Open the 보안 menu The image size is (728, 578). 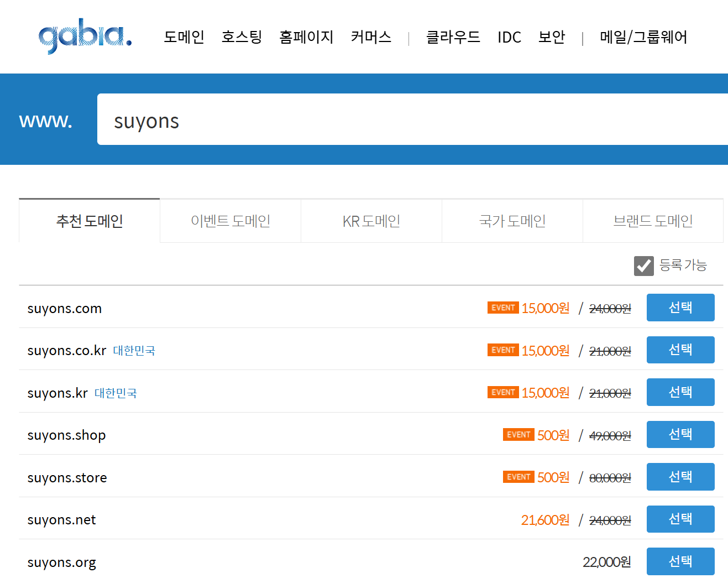(552, 37)
